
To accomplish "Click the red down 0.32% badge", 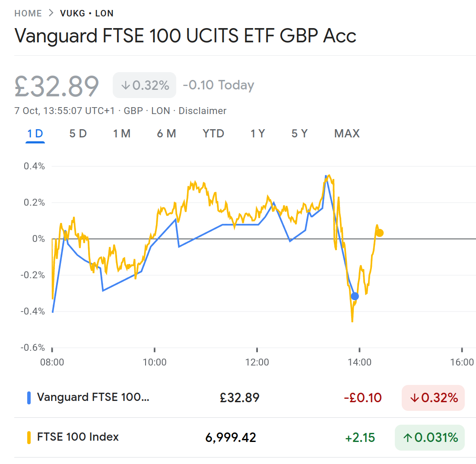I will [x=433, y=397].
